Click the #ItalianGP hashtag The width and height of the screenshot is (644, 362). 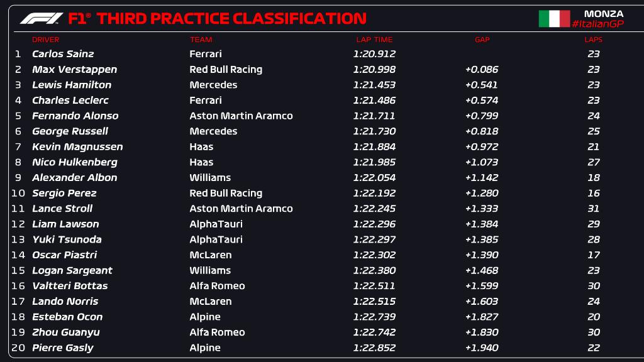tap(597, 24)
